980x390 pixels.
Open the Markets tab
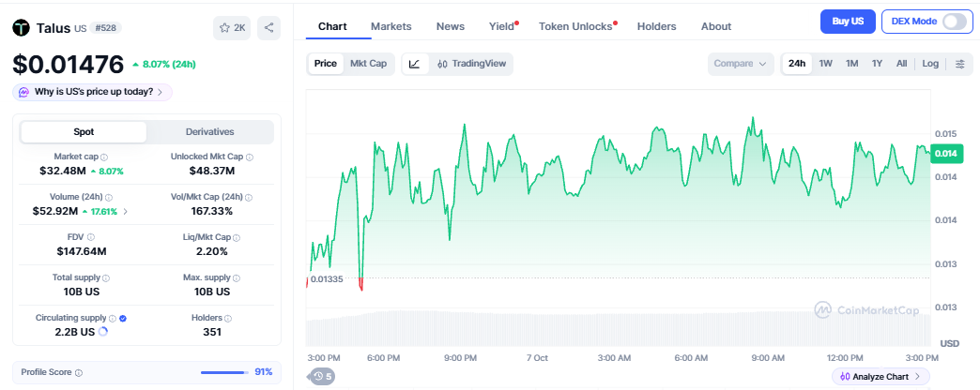pyautogui.click(x=391, y=26)
